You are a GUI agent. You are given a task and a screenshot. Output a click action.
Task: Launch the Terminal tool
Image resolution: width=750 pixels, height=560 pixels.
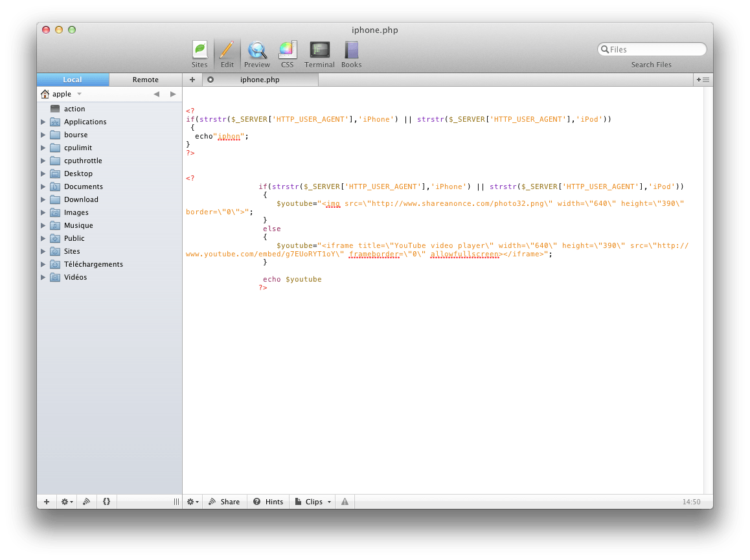[x=319, y=54]
